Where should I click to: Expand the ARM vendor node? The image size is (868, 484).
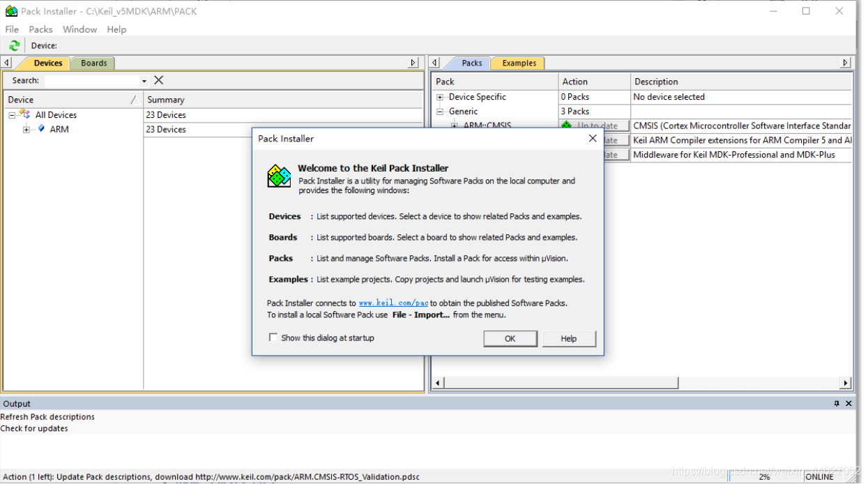[x=26, y=130]
